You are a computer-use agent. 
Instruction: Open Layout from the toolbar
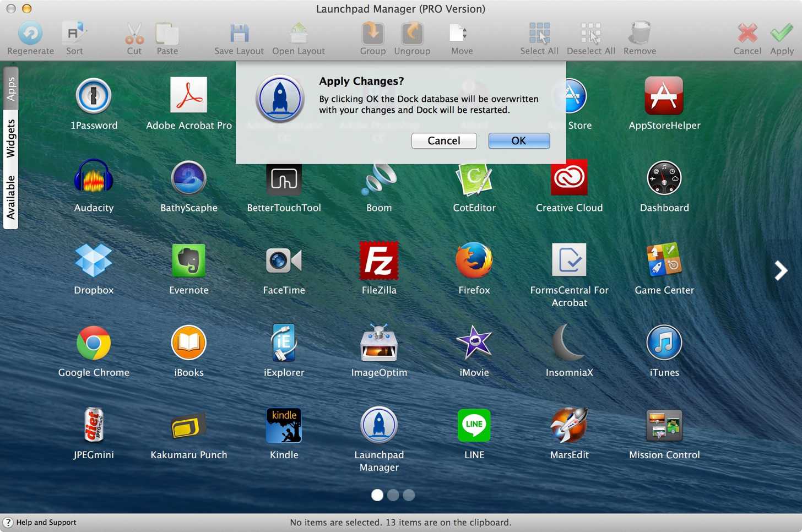tap(299, 34)
